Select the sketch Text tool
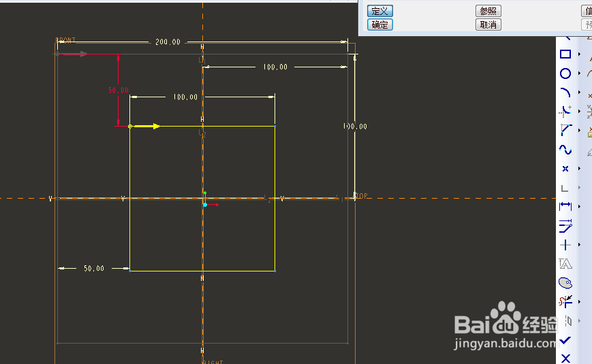Image resolution: width=592 pixels, height=364 pixels. point(565,264)
